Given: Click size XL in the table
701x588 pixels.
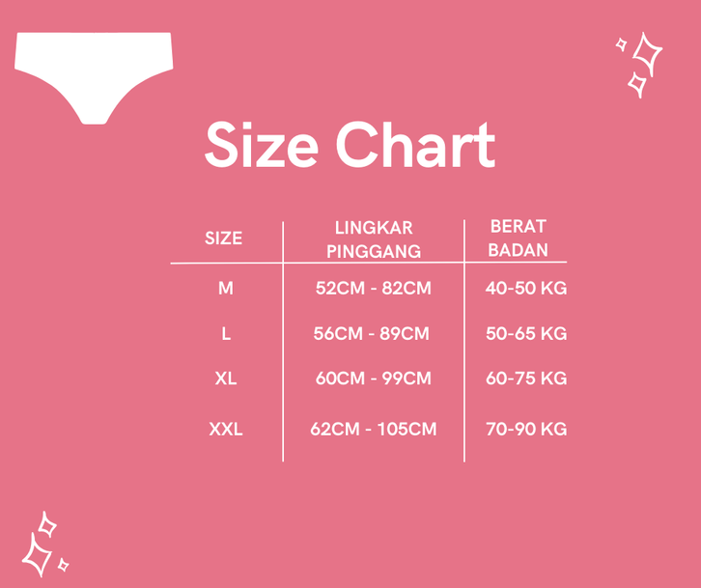Looking at the screenshot, I should click(226, 378).
